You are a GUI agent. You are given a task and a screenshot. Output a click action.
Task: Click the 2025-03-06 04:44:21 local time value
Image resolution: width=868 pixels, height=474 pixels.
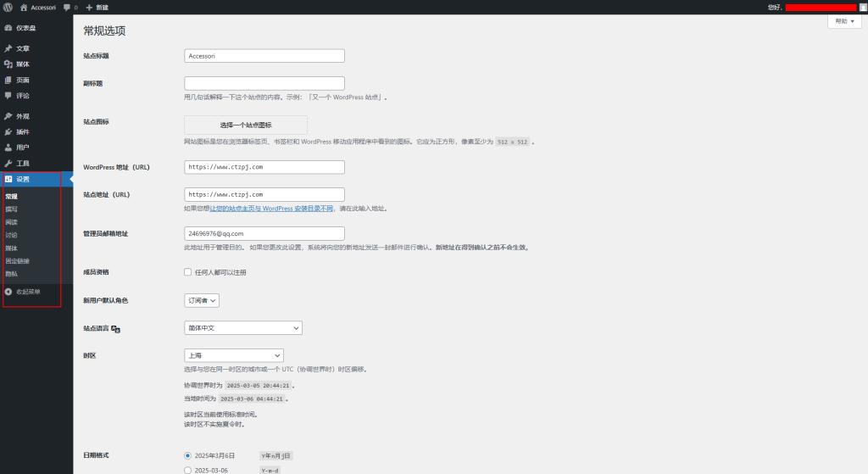pyautogui.click(x=252, y=399)
